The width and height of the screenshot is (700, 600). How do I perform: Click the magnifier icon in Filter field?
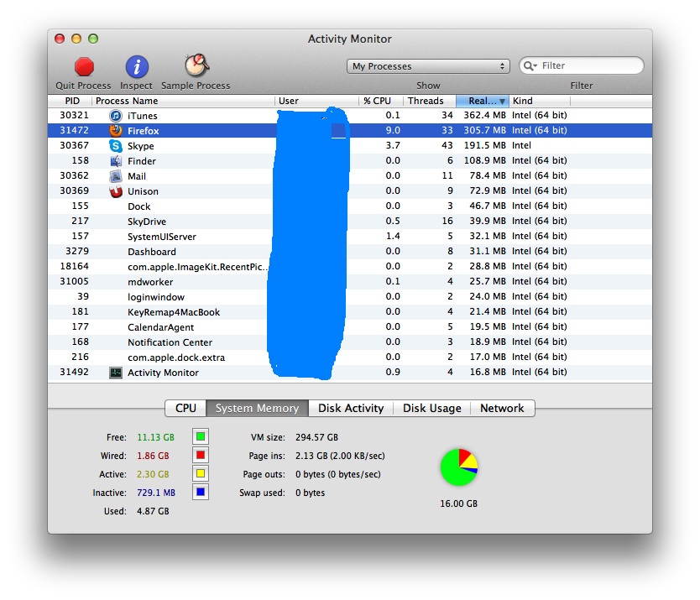click(530, 65)
